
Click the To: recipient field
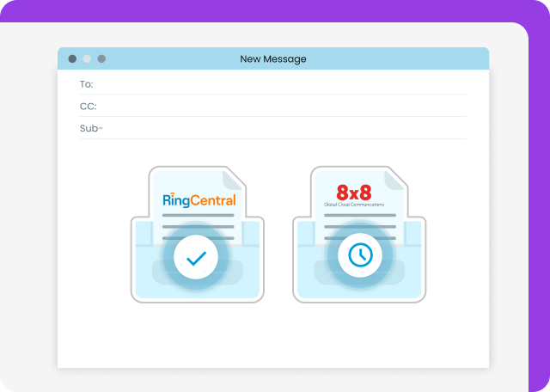[x=273, y=84]
